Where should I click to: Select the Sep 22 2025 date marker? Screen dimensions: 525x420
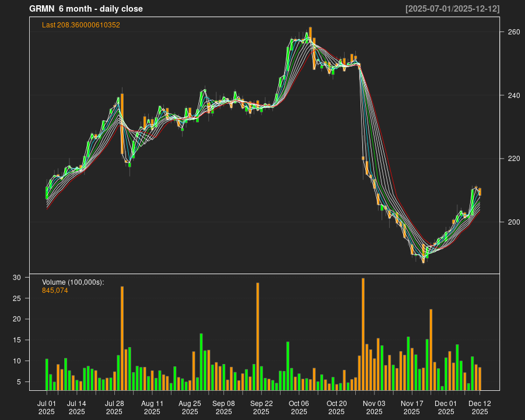(261, 407)
